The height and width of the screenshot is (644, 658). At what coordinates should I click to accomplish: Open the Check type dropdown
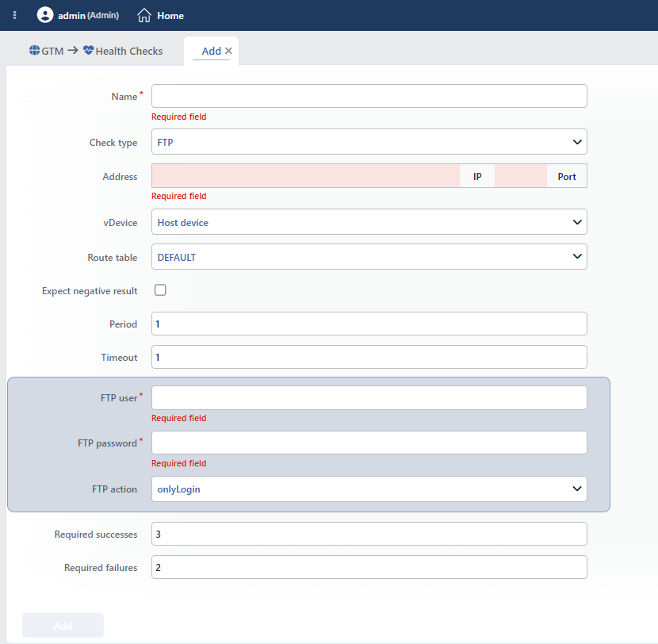(369, 142)
